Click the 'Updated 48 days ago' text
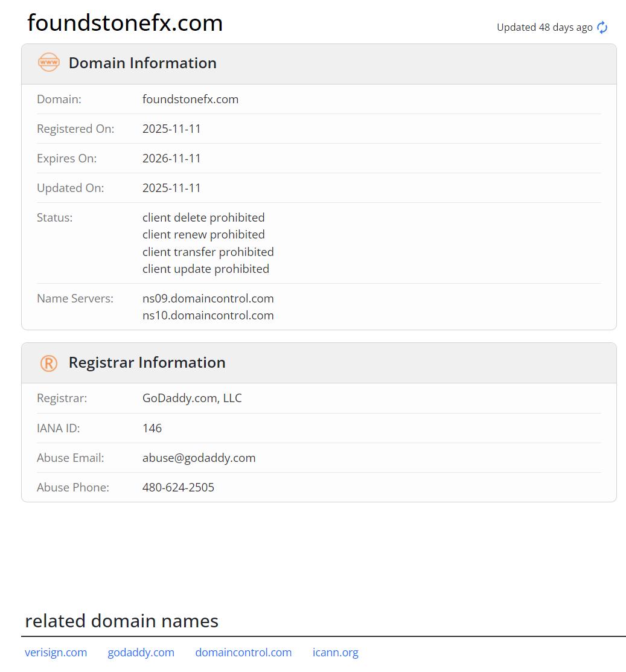Viewport: 626px width, 672px height. point(545,27)
